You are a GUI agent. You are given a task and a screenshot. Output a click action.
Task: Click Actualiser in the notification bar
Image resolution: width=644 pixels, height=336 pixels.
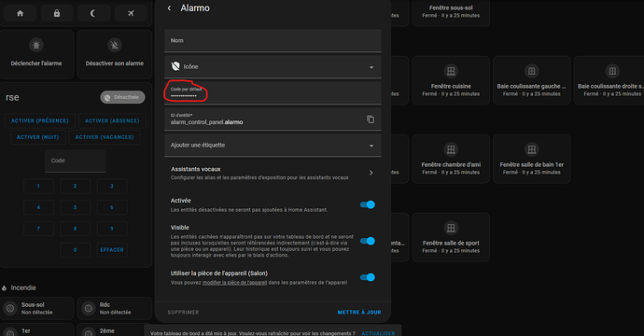[378, 333]
